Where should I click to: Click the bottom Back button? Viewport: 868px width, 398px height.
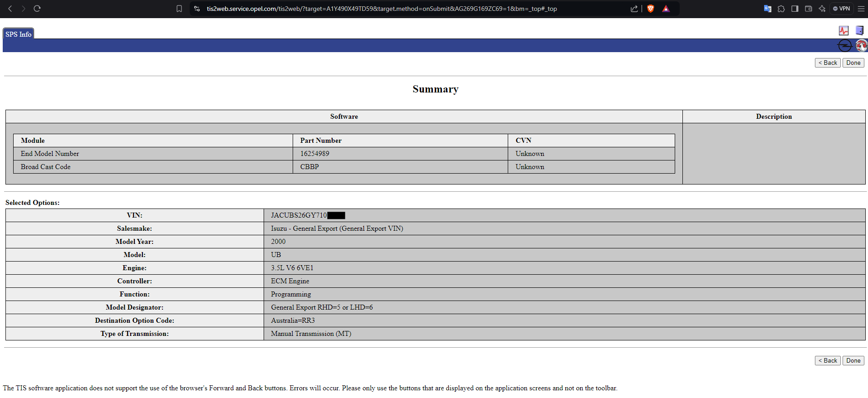[828, 361]
